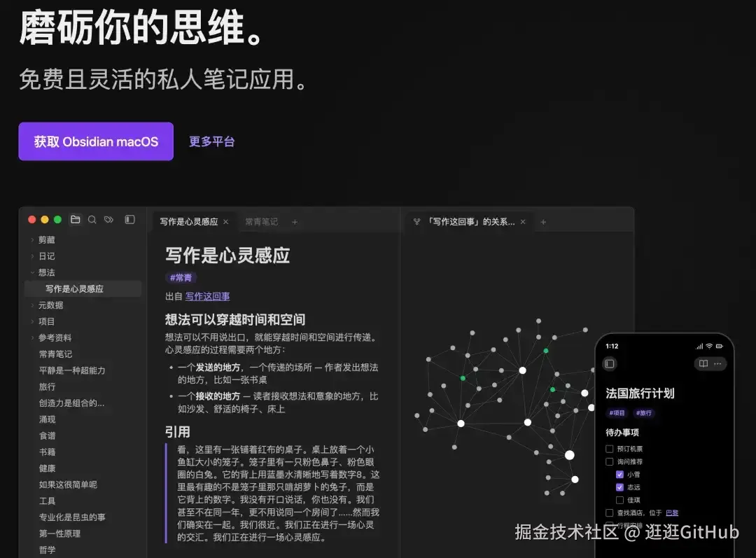Open the file explorer folder icon
This screenshot has width=756, height=558.
pos(75,219)
